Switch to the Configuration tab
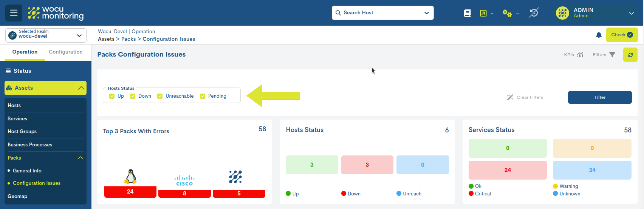644x209 pixels. click(66, 52)
